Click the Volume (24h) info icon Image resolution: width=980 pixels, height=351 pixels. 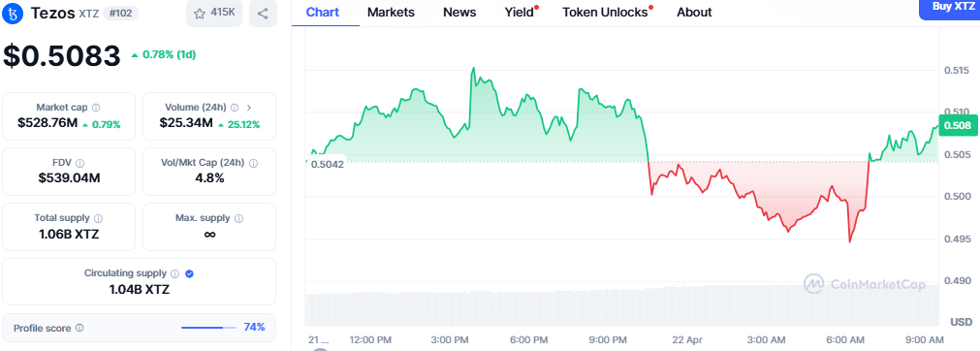tap(235, 108)
